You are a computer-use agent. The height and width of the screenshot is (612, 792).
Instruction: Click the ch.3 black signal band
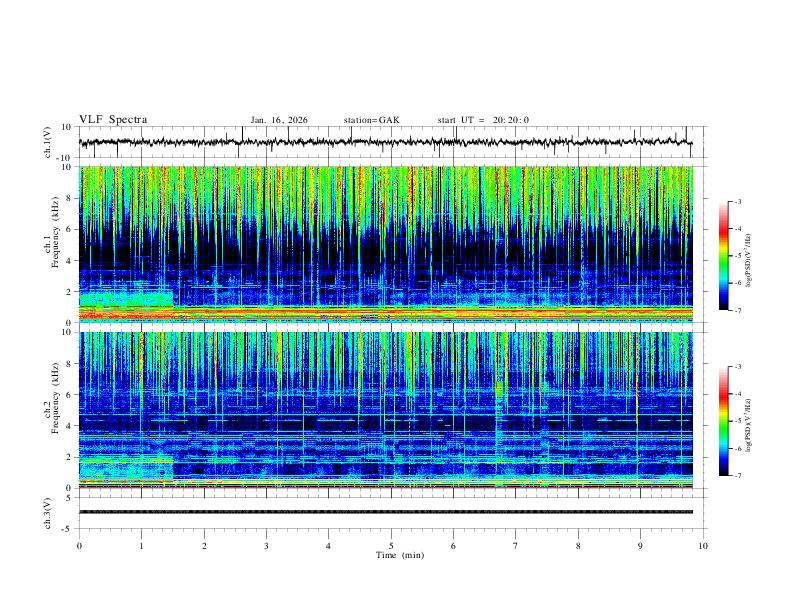(386, 512)
